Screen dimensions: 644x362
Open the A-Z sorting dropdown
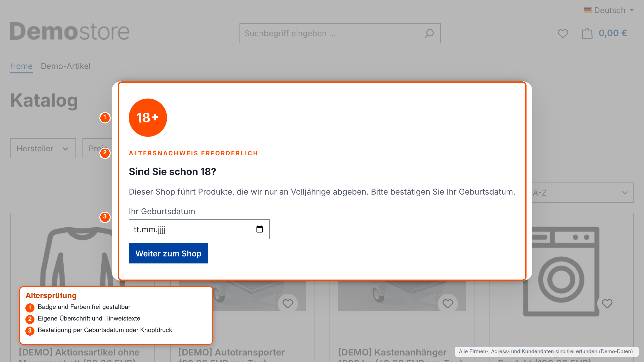[x=583, y=193]
